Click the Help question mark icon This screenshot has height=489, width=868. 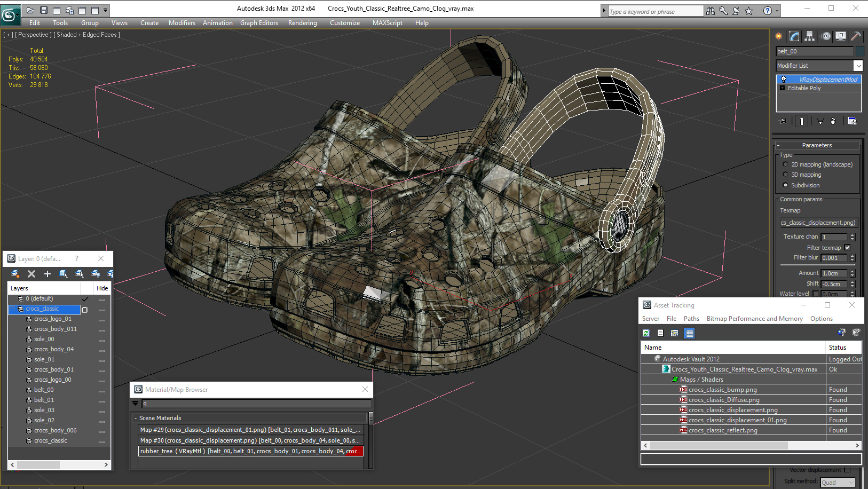(767, 11)
